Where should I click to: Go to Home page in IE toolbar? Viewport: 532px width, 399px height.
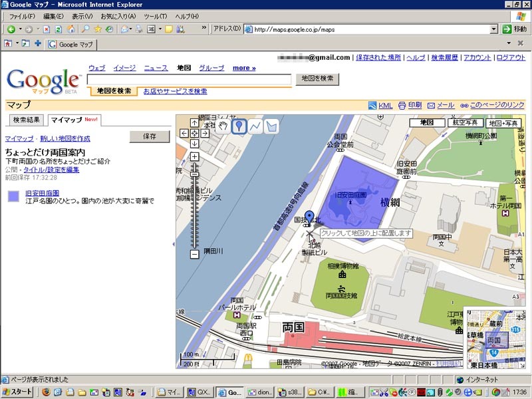point(70,29)
